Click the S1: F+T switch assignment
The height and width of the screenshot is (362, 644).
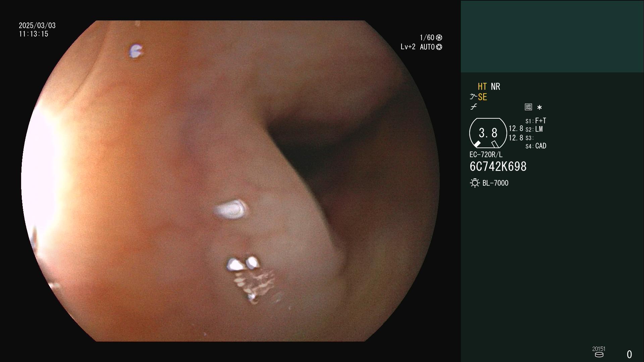536,121
